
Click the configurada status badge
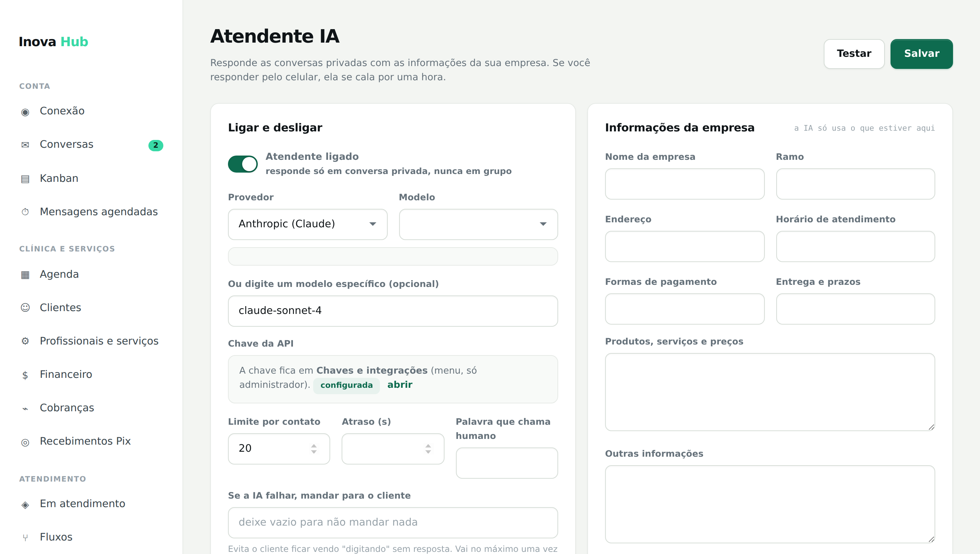(346, 385)
